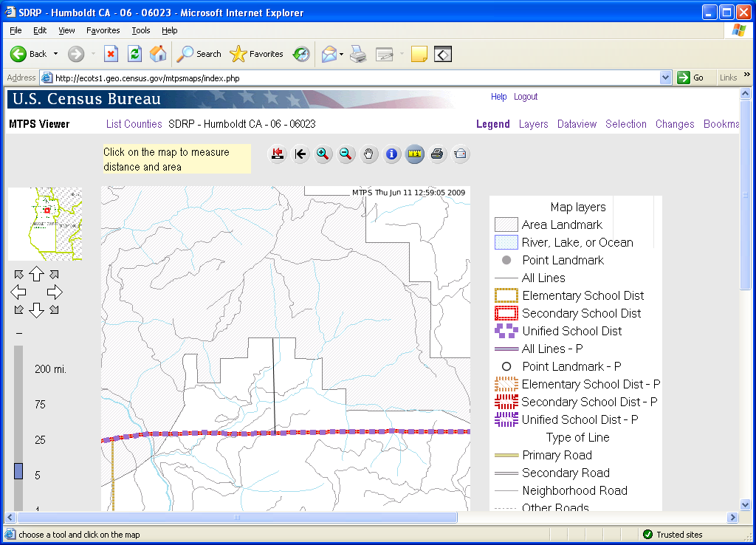Switch to the Selection tab
Screen dimensions: 756x545
click(626, 124)
